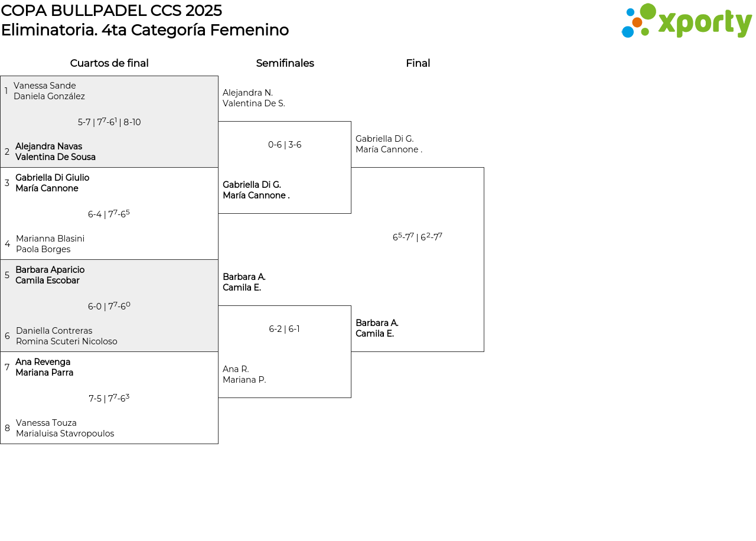Click the tournament title COPA BULLPADEL CCS 2025

click(112, 11)
